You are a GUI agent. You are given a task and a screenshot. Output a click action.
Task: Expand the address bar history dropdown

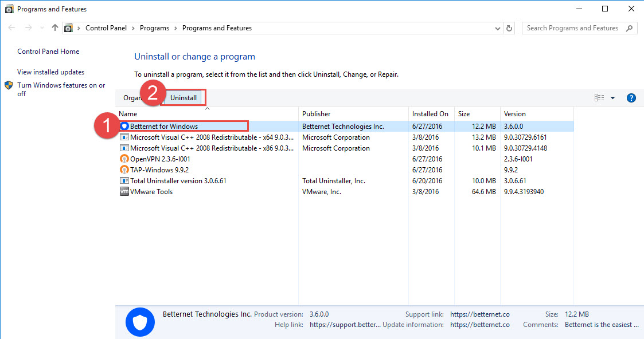tap(497, 28)
